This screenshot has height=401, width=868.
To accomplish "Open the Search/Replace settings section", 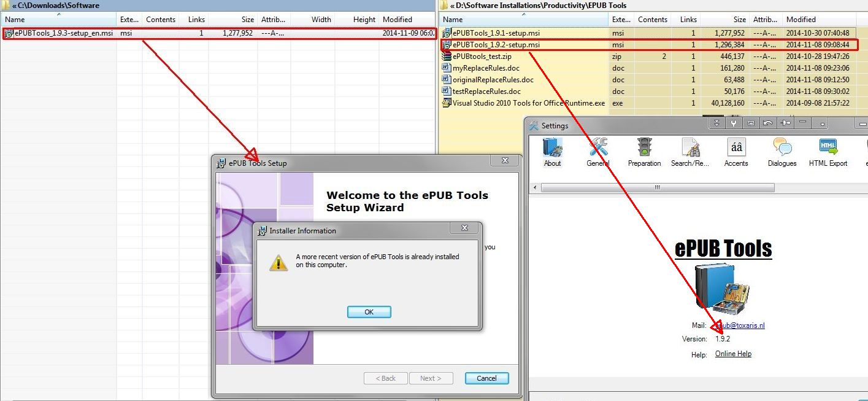I will click(x=690, y=152).
